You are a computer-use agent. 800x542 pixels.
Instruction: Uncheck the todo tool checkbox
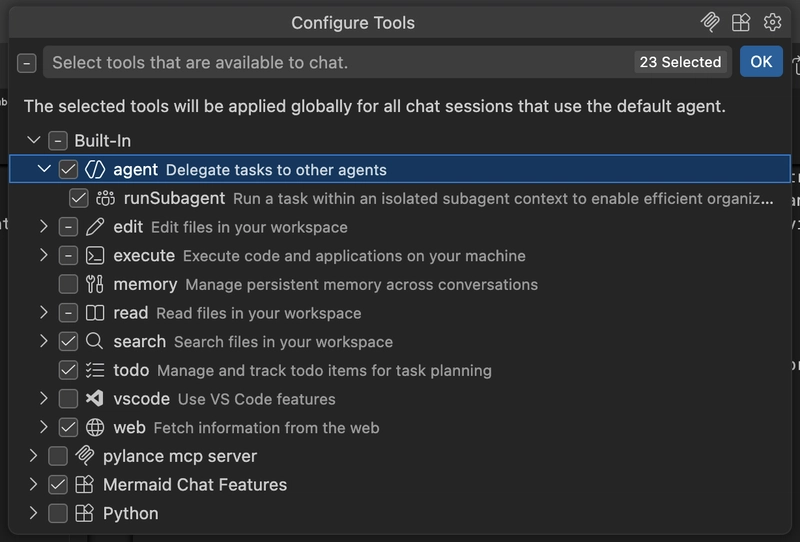click(68, 371)
